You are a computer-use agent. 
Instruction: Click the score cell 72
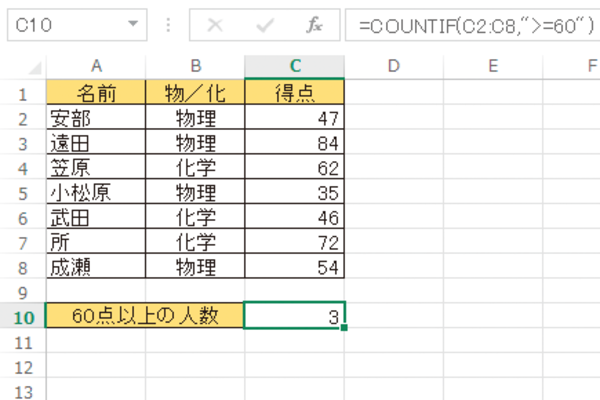click(295, 242)
